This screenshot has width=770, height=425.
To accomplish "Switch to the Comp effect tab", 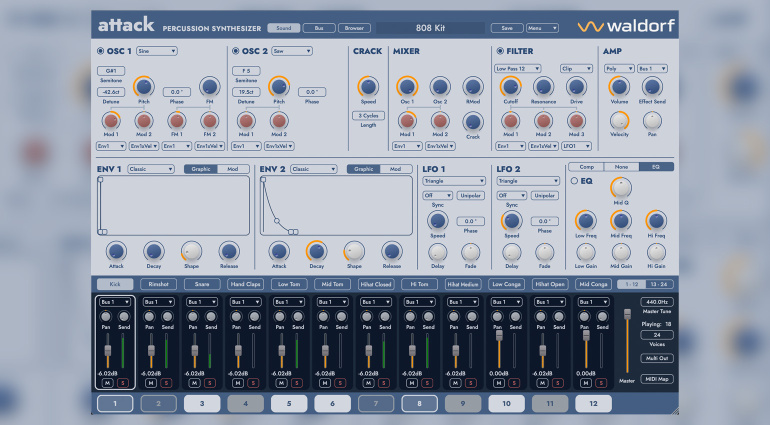I will coord(586,167).
